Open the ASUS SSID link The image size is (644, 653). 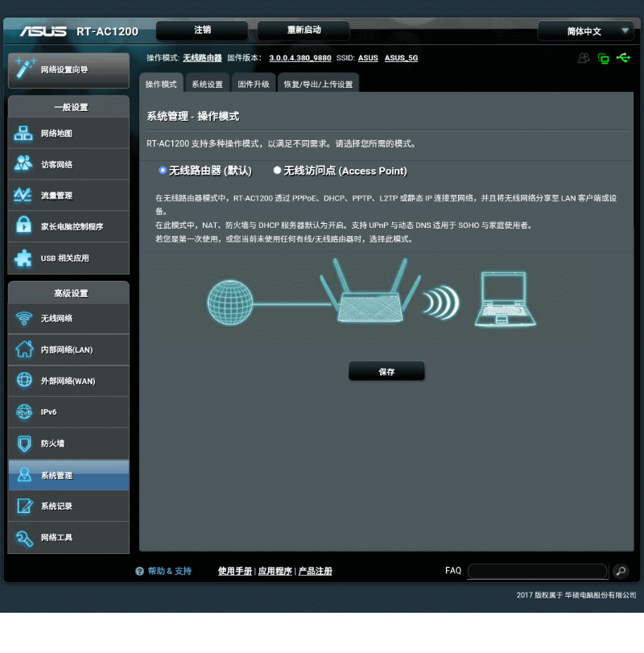368,58
